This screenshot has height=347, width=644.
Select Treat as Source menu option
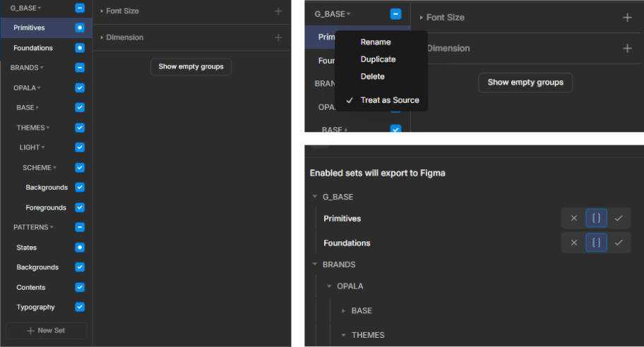pyautogui.click(x=389, y=100)
